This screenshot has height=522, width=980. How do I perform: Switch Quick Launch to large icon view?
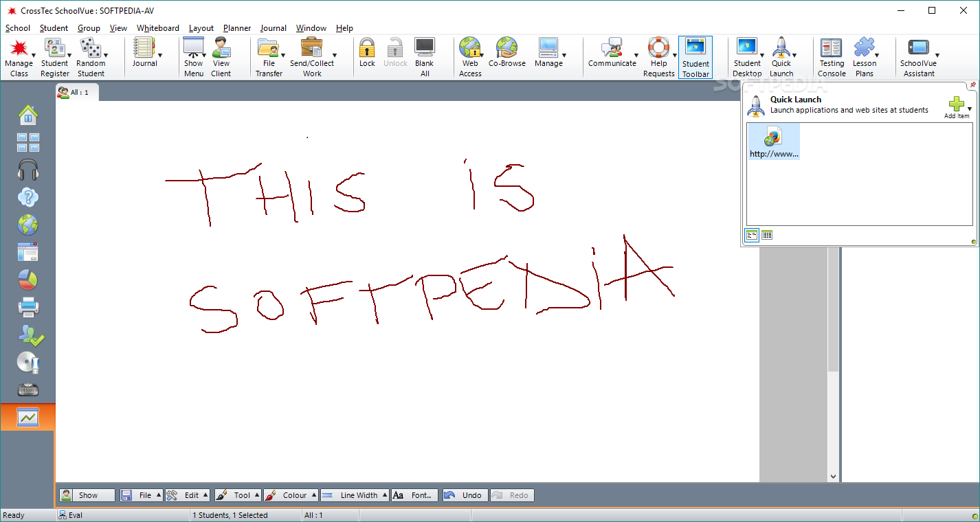coord(753,235)
